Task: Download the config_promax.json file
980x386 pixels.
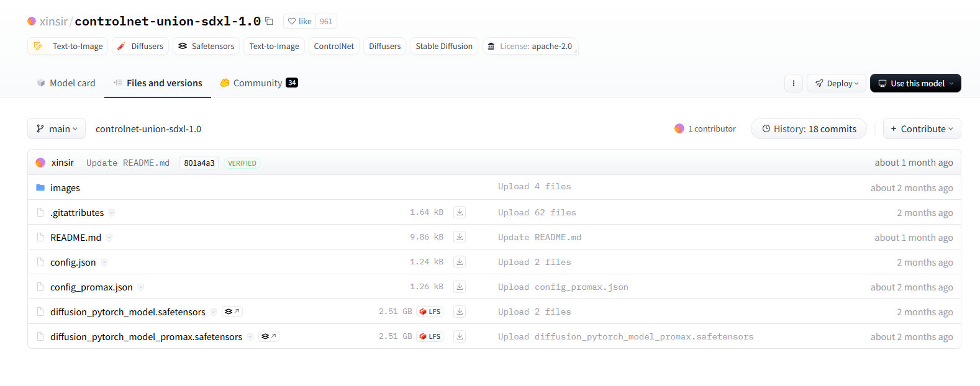Action: 460,287
